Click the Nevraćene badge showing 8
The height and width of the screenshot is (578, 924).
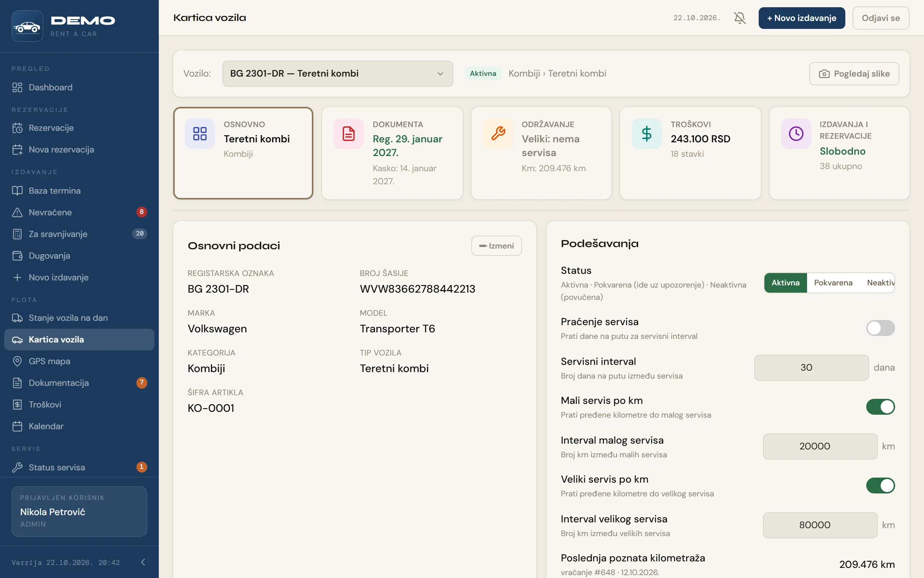141,212
